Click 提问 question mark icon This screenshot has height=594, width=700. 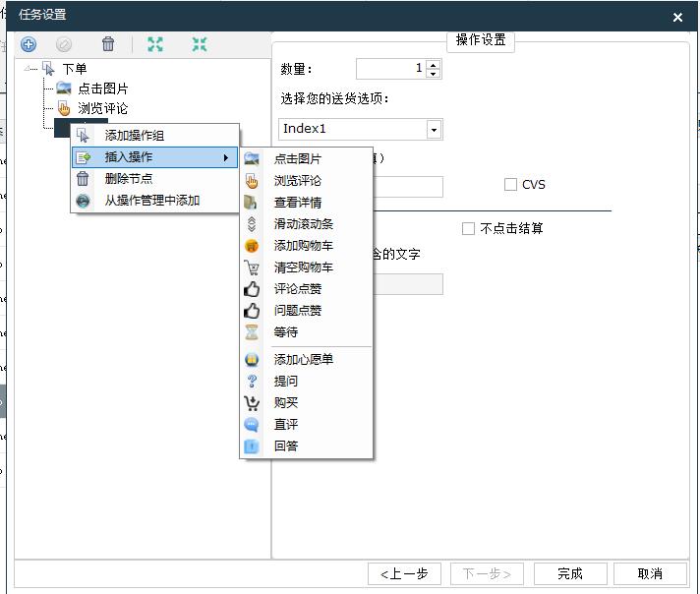(252, 381)
